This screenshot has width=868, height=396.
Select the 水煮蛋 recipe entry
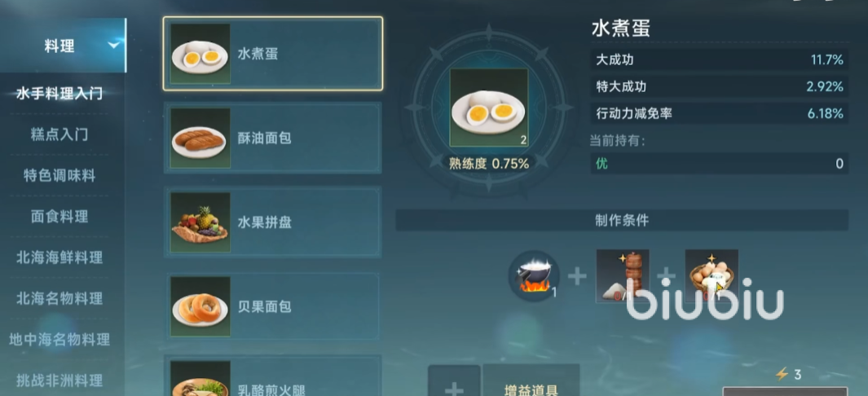click(x=272, y=54)
